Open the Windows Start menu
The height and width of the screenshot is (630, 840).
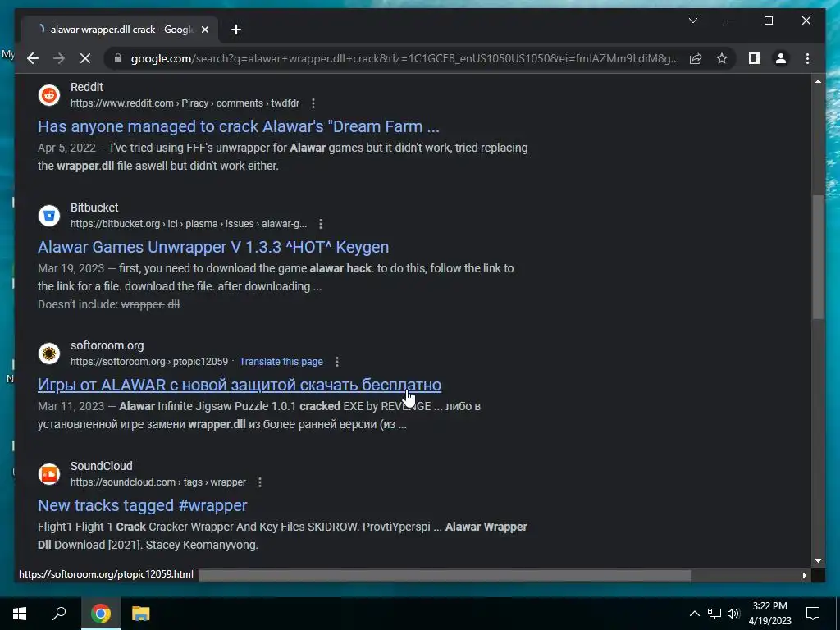(20, 614)
